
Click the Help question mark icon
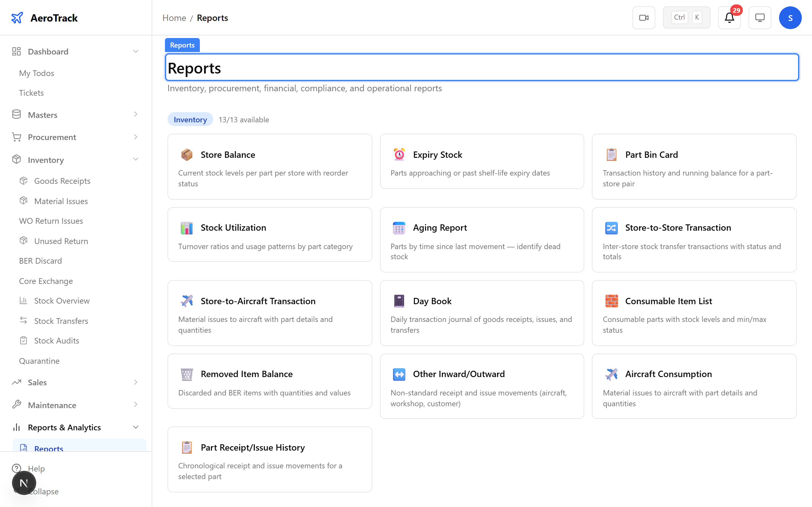[x=17, y=468]
